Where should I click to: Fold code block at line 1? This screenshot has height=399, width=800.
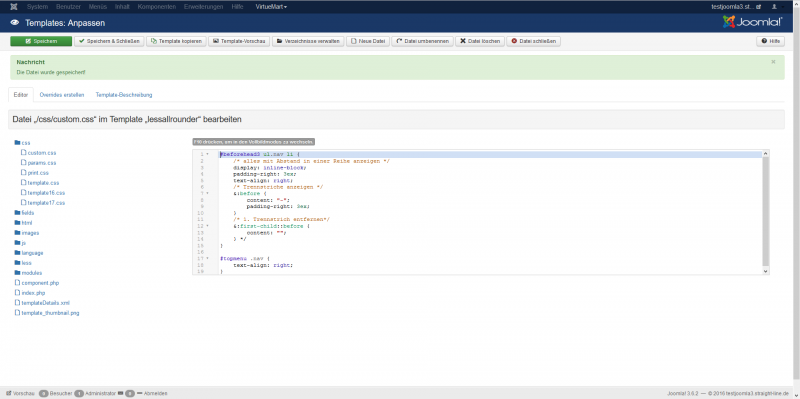point(208,154)
